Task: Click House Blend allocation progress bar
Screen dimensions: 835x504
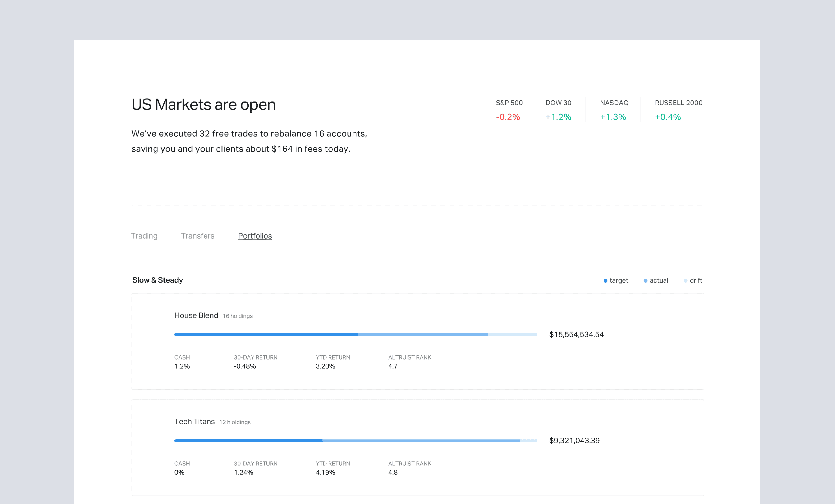Action: click(355, 335)
